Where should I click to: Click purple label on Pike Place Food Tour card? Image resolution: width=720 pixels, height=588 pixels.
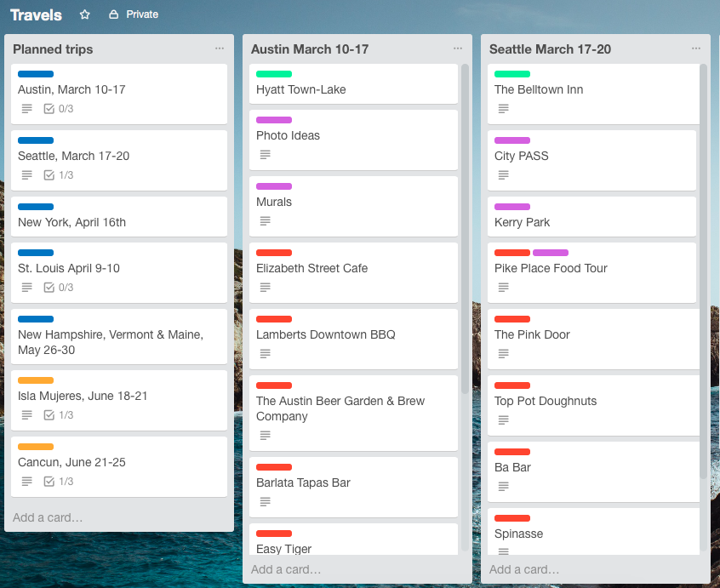(x=551, y=253)
